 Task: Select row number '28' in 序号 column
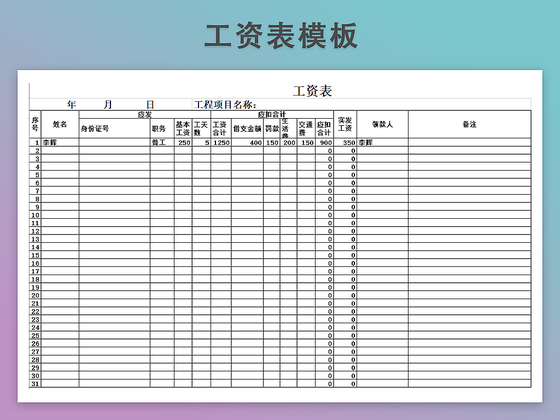(x=35, y=360)
